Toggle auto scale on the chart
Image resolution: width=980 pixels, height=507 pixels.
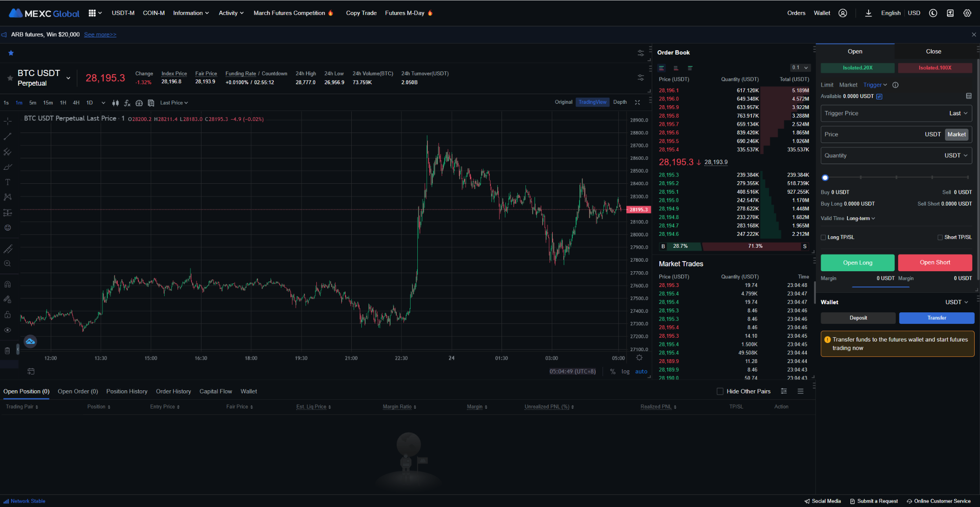641,372
